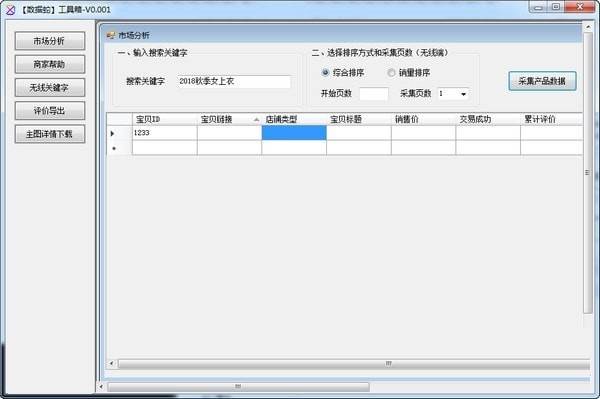Maximize the 工具箱 window
Image resolution: width=600 pixels, height=399 pixels.
click(556, 7)
